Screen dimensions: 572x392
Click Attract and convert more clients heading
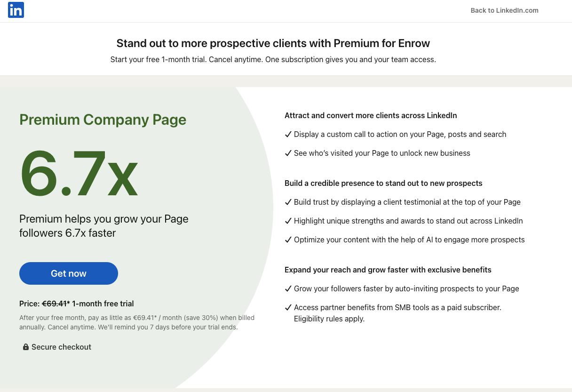(371, 115)
